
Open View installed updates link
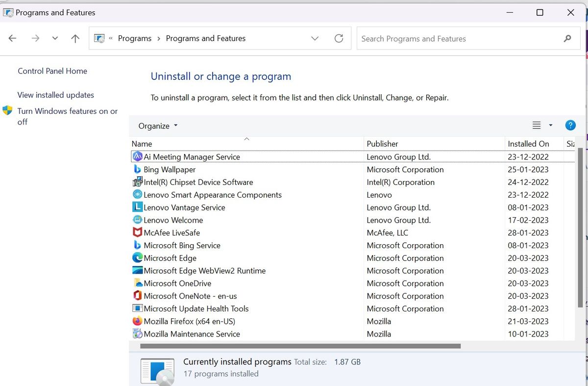click(56, 95)
